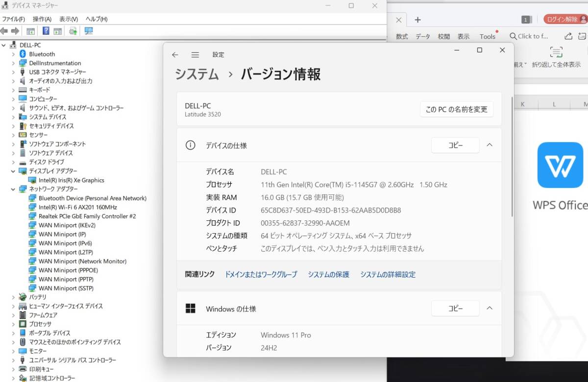
Task: Open the Tools tab in WPS
Action: point(488,36)
